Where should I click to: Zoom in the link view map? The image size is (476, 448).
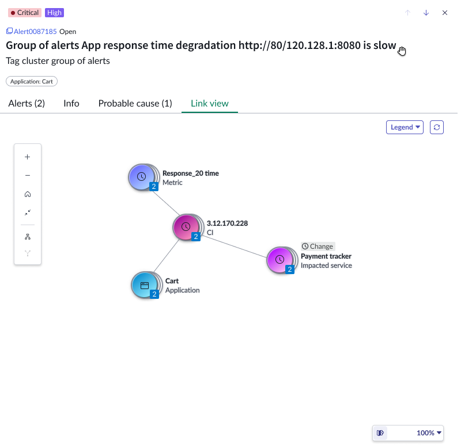point(27,157)
